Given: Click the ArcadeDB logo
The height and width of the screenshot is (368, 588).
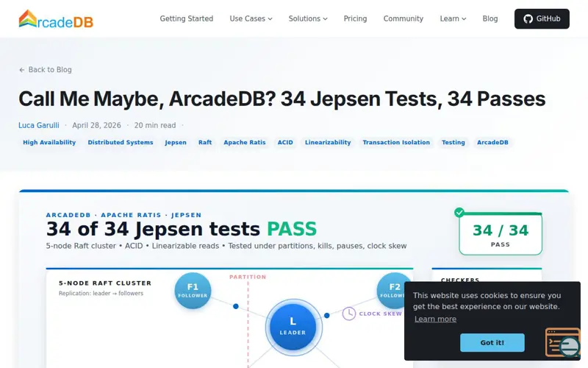Looking at the screenshot, I should pos(56,19).
